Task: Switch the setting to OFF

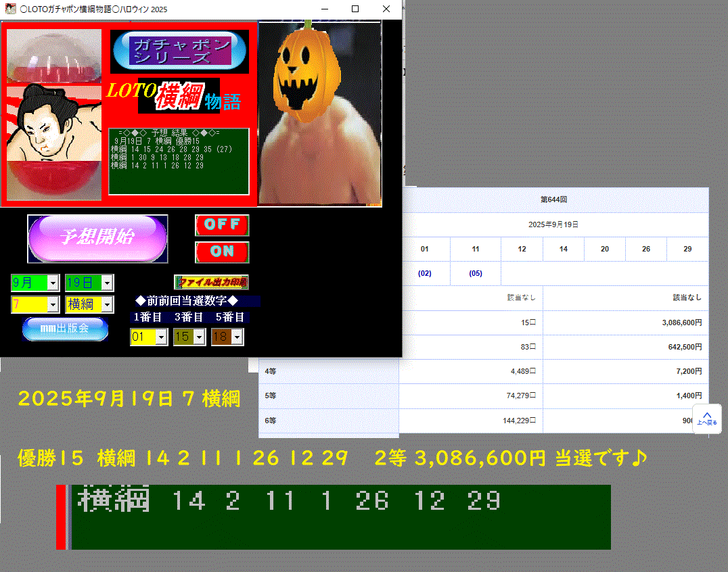Action: click(222, 224)
